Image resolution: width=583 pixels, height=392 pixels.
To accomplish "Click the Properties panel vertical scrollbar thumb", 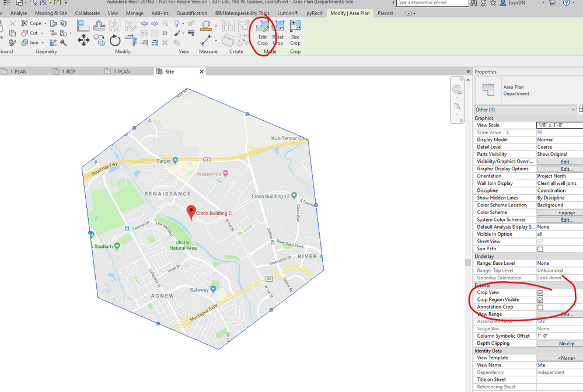I will 468,262.
